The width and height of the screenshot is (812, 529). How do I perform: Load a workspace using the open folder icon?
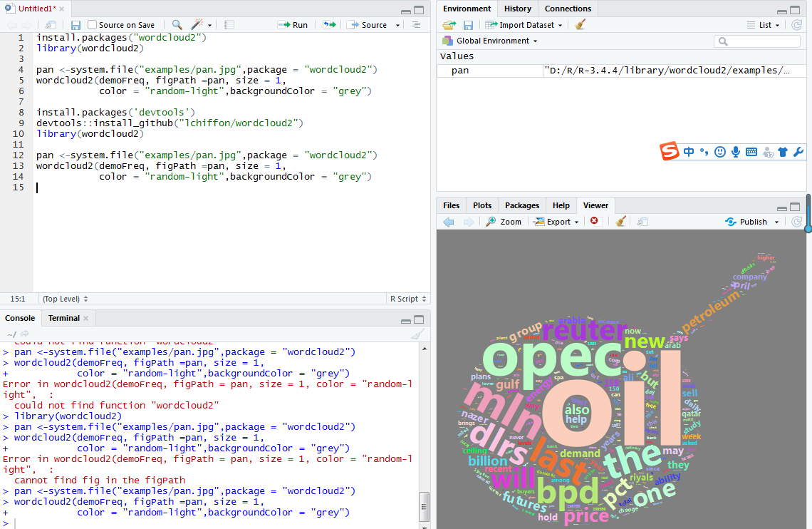(449, 25)
